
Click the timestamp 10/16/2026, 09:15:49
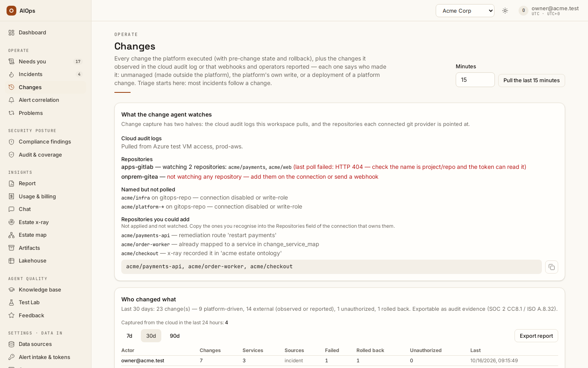(x=494, y=361)
